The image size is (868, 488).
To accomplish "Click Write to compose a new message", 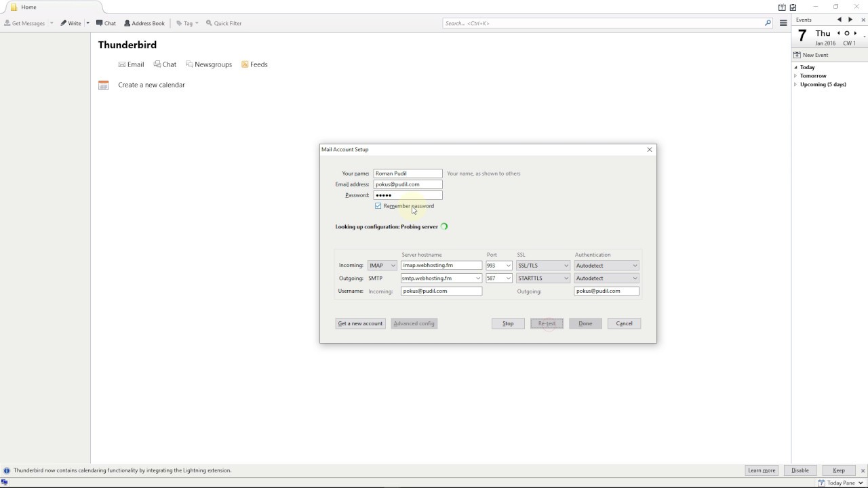I will [x=71, y=23].
